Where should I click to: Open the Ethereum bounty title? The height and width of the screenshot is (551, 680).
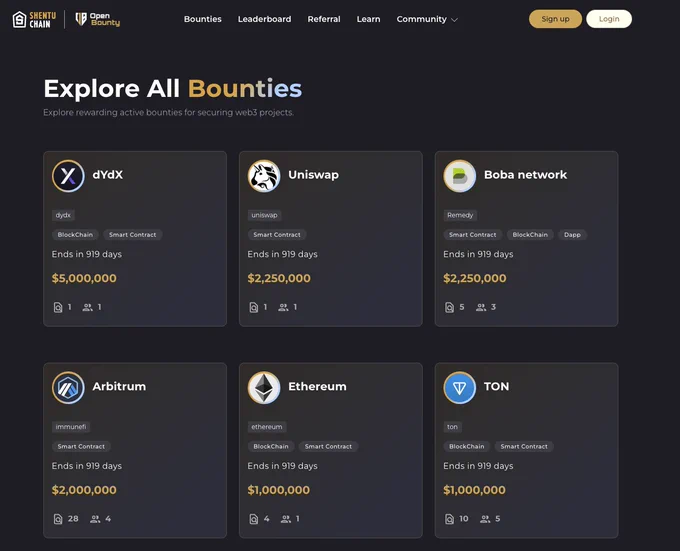click(x=317, y=386)
